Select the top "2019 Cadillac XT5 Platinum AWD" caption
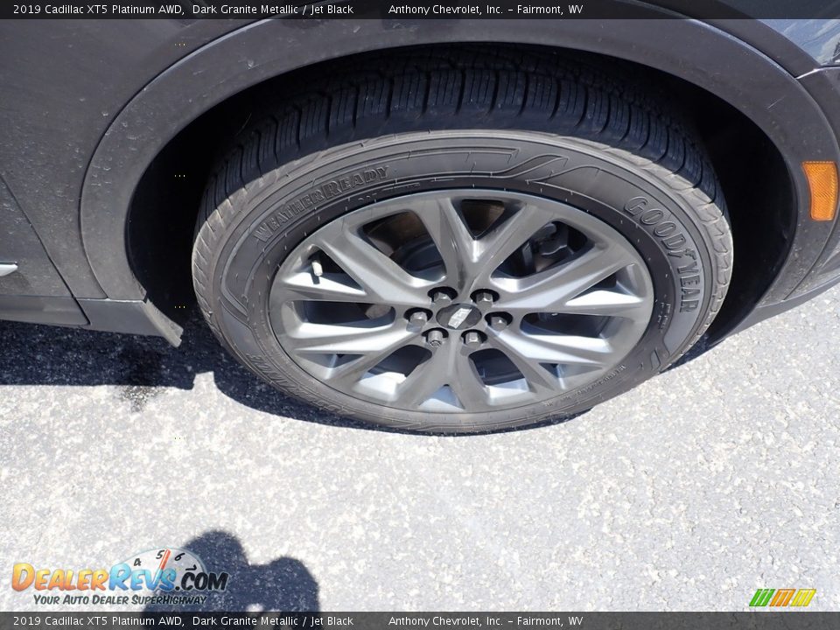 click(x=98, y=10)
